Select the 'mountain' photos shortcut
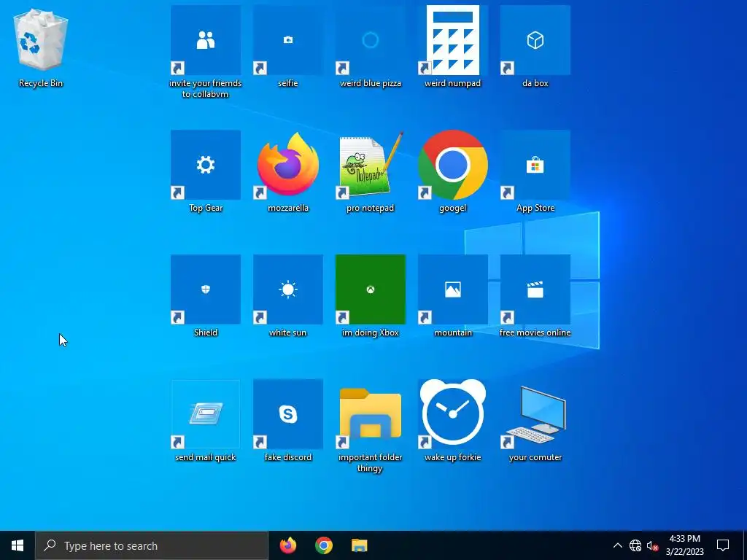747x560 pixels. [x=452, y=295]
